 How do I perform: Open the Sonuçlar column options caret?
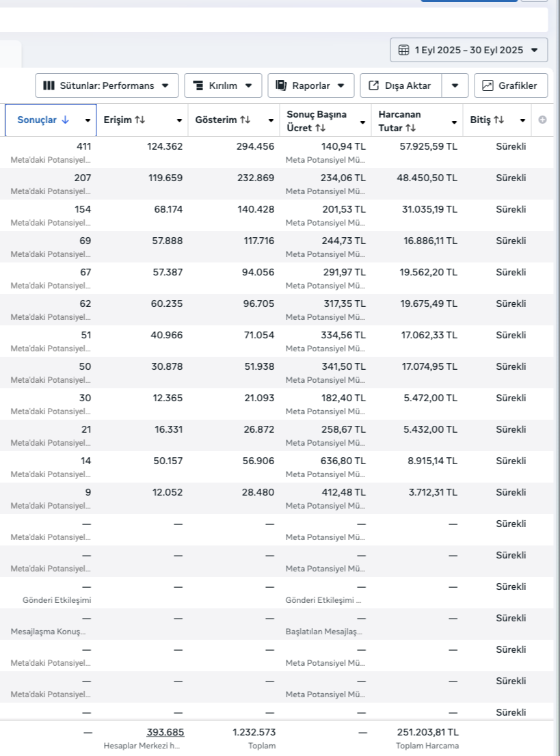(88, 121)
